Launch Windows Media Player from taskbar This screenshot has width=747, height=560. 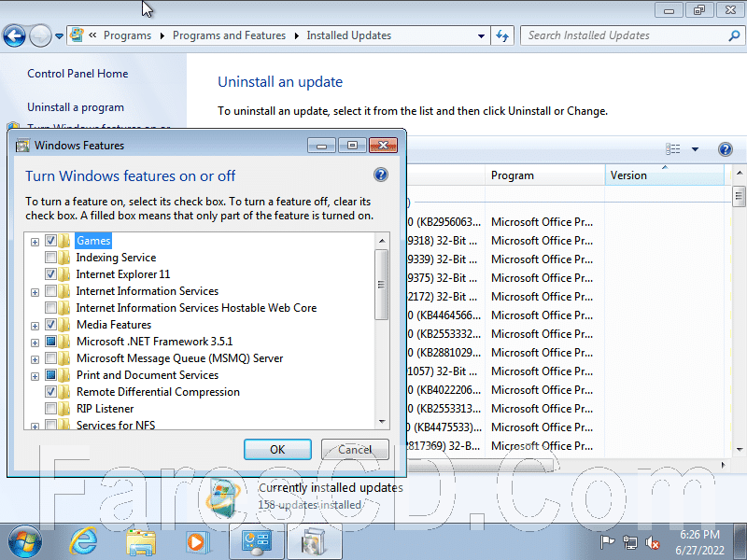[196, 542]
